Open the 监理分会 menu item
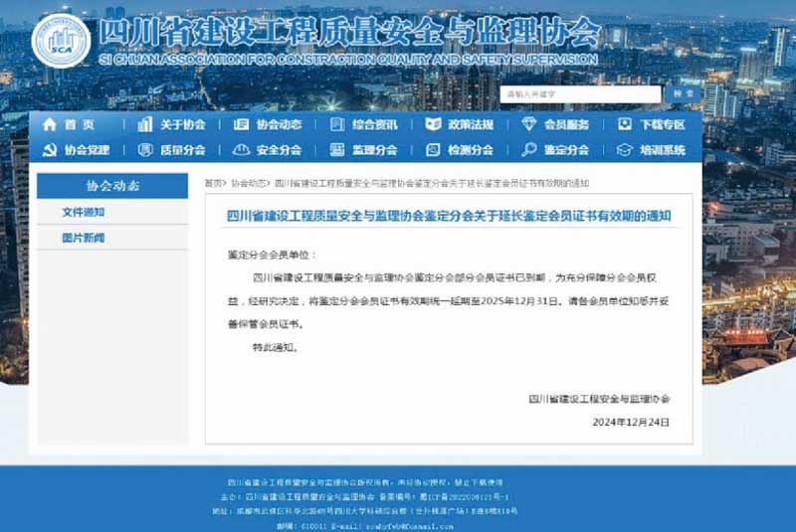Viewport: 796px width, 532px height. (374, 150)
